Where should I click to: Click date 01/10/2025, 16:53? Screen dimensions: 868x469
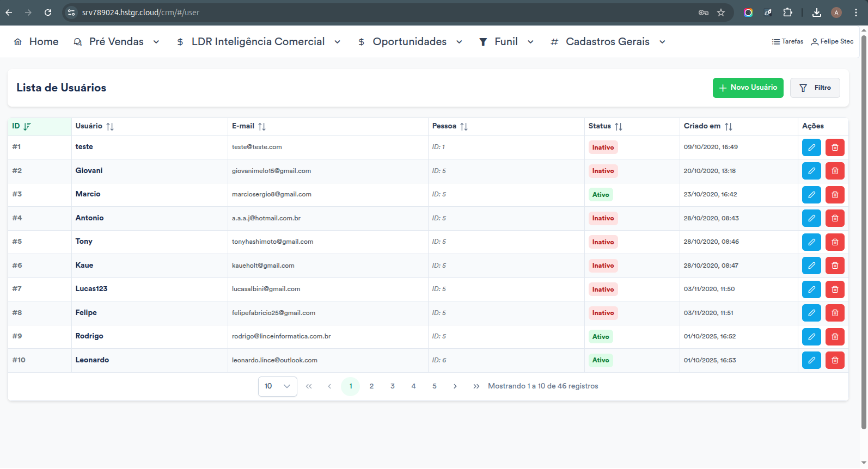click(710, 360)
